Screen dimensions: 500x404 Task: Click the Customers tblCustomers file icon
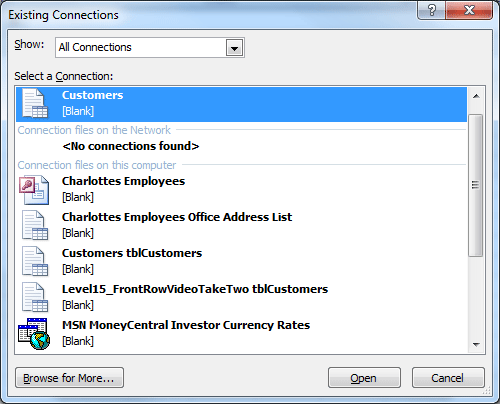click(x=35, y=261)
